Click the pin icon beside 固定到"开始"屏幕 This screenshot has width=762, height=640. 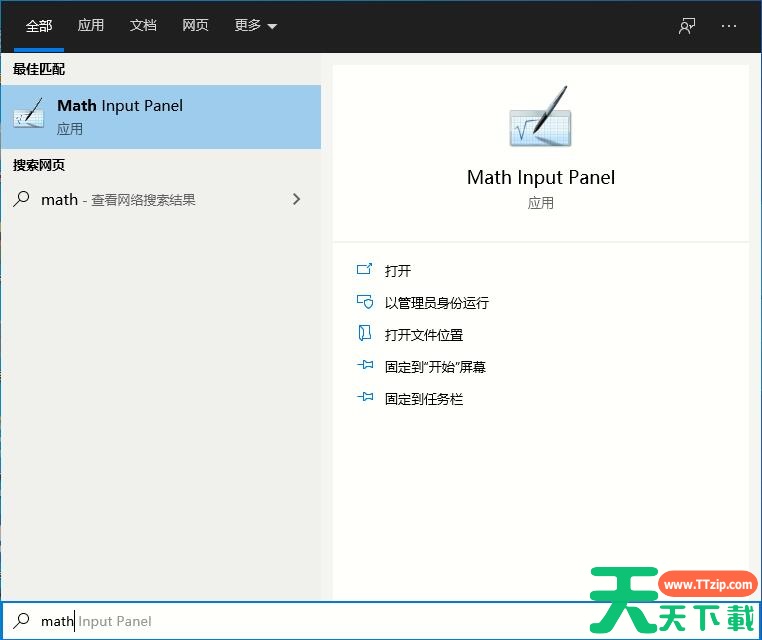pos(364,367)
